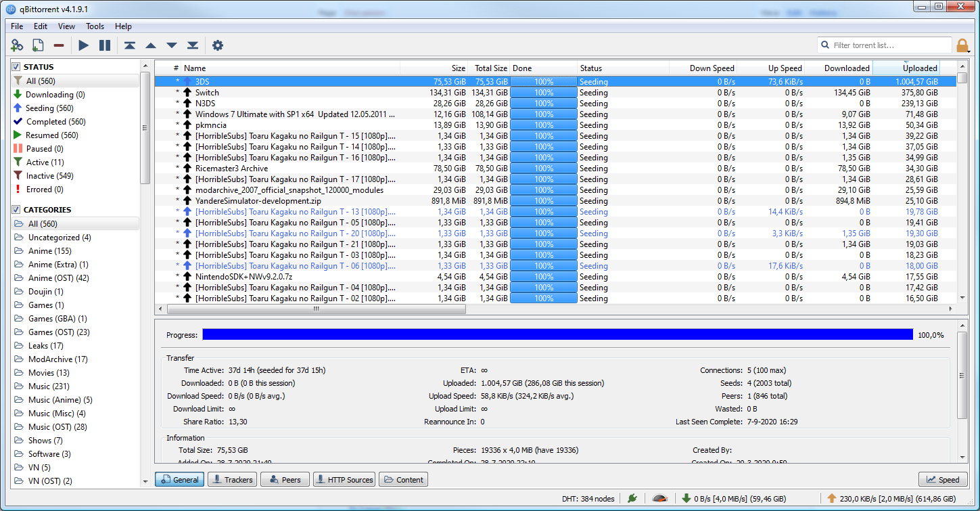Click the sidebar vertical scrollbar down arrow
The image size is (980, 511).
point(145,482)
